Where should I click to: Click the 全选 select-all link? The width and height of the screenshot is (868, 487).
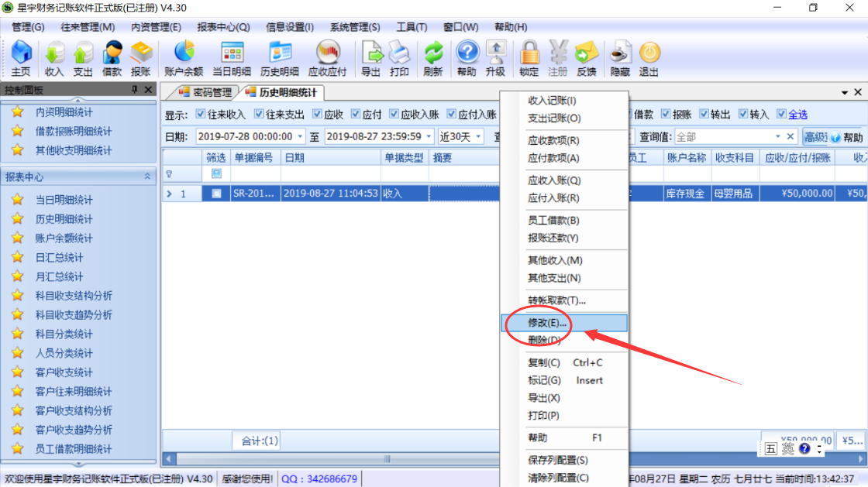pos(797,115)
